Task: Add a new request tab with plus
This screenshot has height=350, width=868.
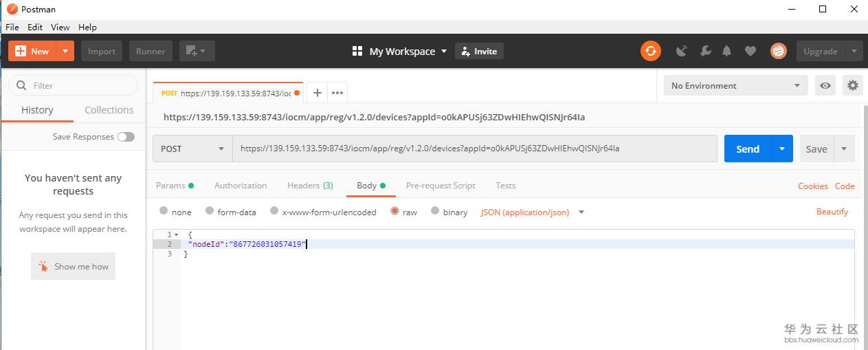Action: pyautogui.click(x=317, y=93)
